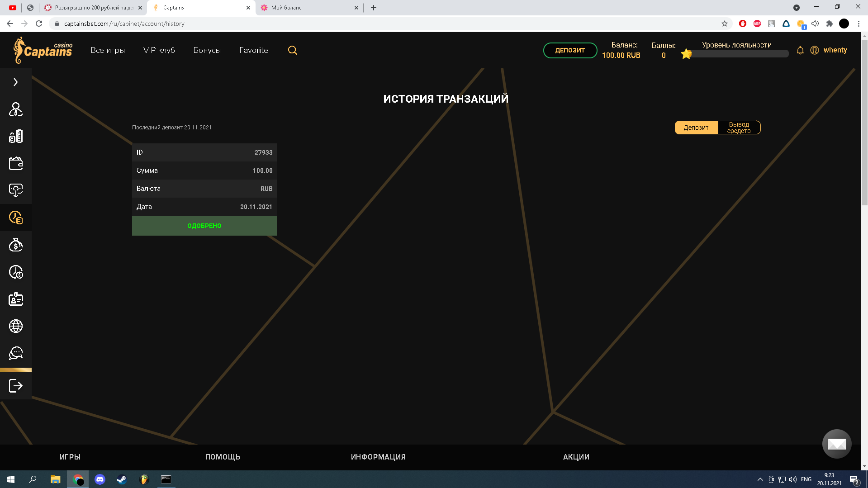Click the logout icon in sidebar
This screenshot has width=868, height=488.
(x=16, y=386)
